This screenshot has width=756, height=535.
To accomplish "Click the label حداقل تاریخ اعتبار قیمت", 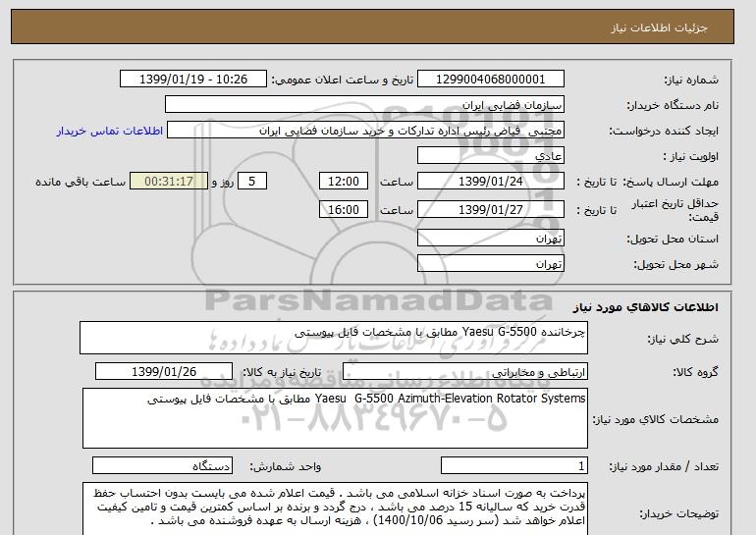I will [x=675, y=210].
